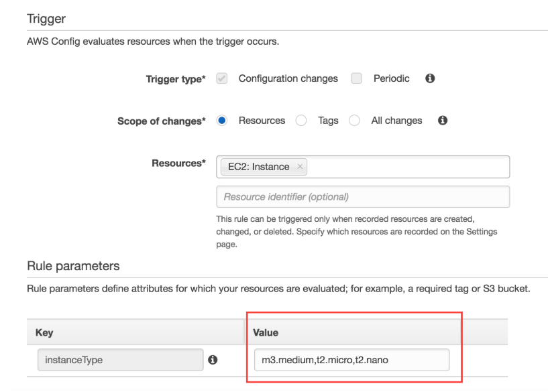Choose the All changes radio button
The height and width of the screenshot is (392, 548).
pyautogui.click(x=354, y=121)
